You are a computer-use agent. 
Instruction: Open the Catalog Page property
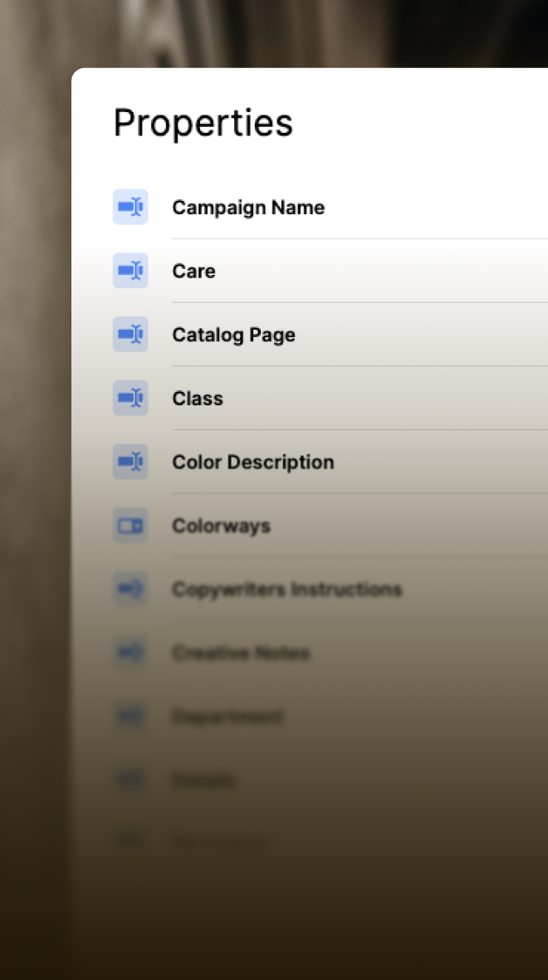tap(233, 335)
